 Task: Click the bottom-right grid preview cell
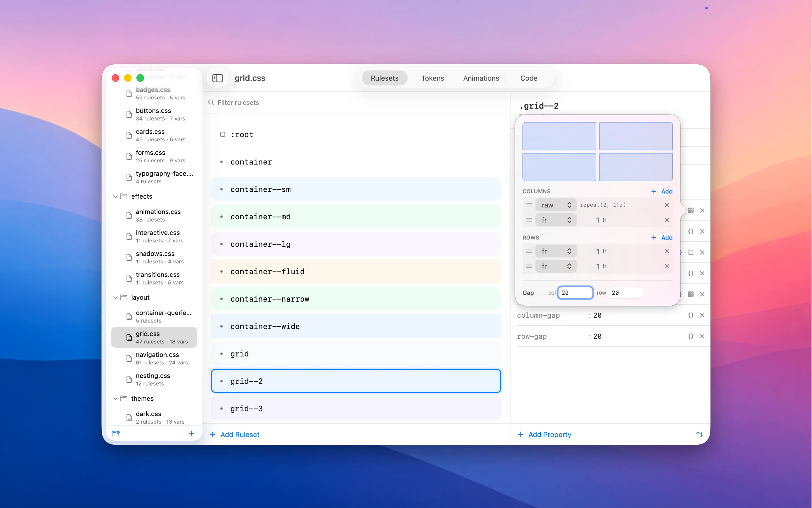pos(636,167)
